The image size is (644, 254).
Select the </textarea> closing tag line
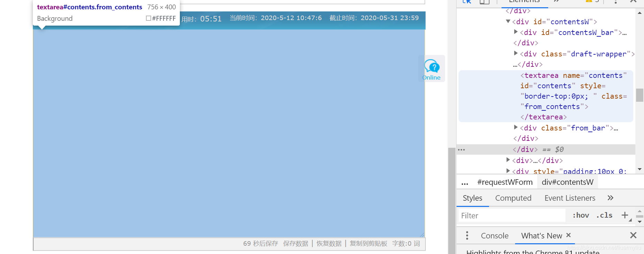pyautogui.click(x=543, y=117)
